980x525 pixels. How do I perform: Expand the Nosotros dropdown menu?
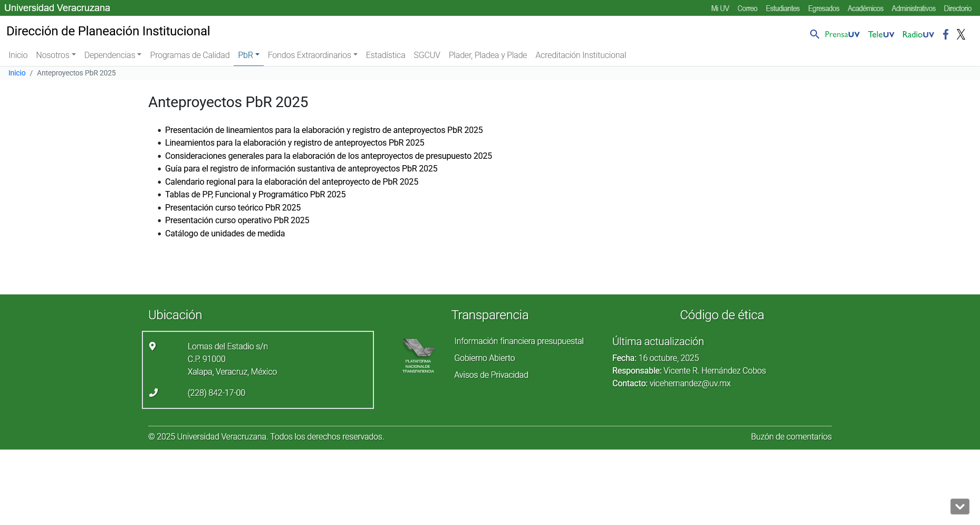click(x=56, y=55)
